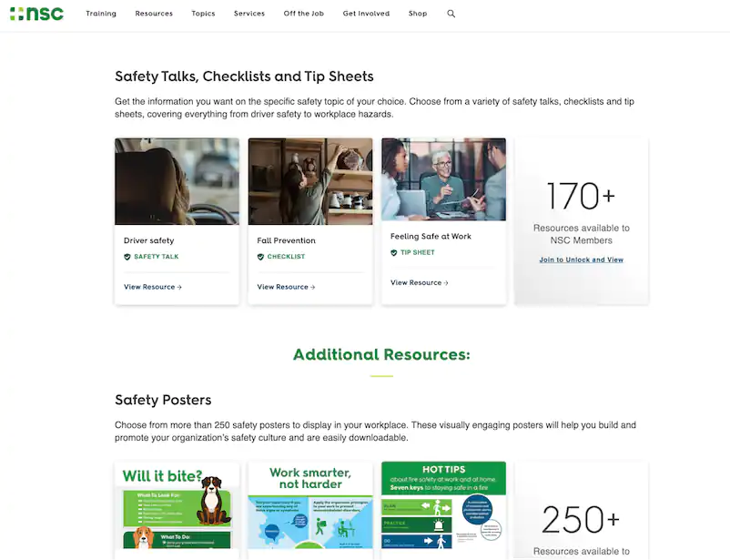The width and height of the screenshot is (730, 560).
Task: Click the shield badge beside SAFETY TALK
Action: 127,257
